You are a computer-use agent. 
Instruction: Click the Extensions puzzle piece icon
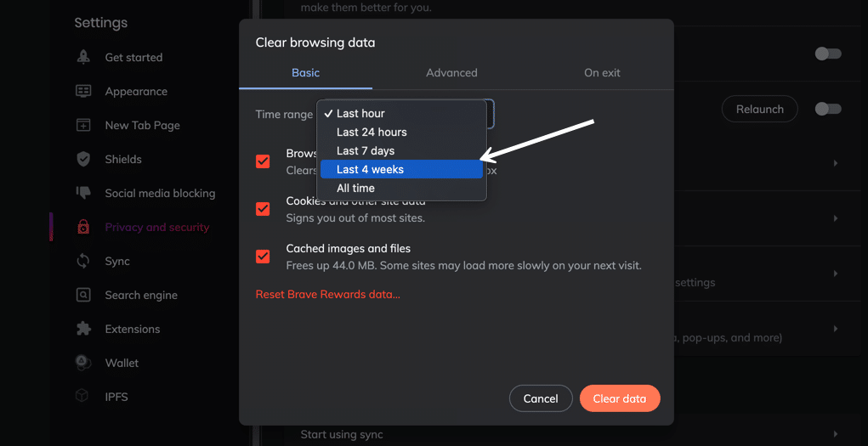pos(83,330)
